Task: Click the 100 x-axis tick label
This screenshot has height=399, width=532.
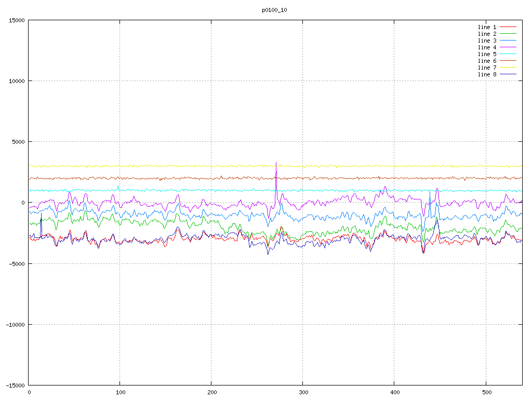Action: coord(120,393)
